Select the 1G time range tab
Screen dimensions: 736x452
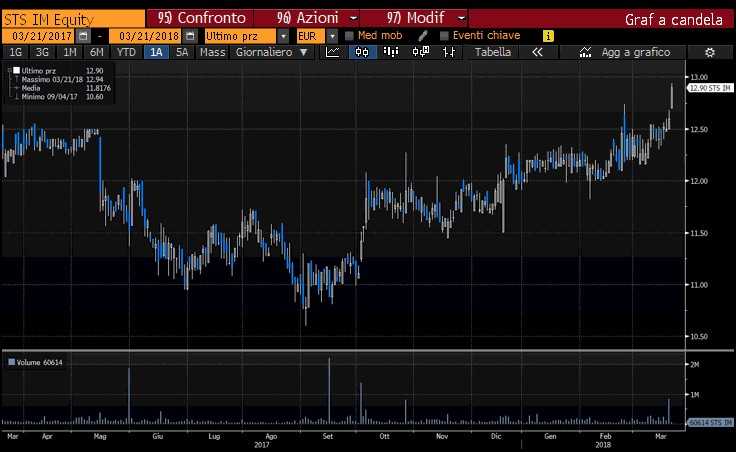16,52
